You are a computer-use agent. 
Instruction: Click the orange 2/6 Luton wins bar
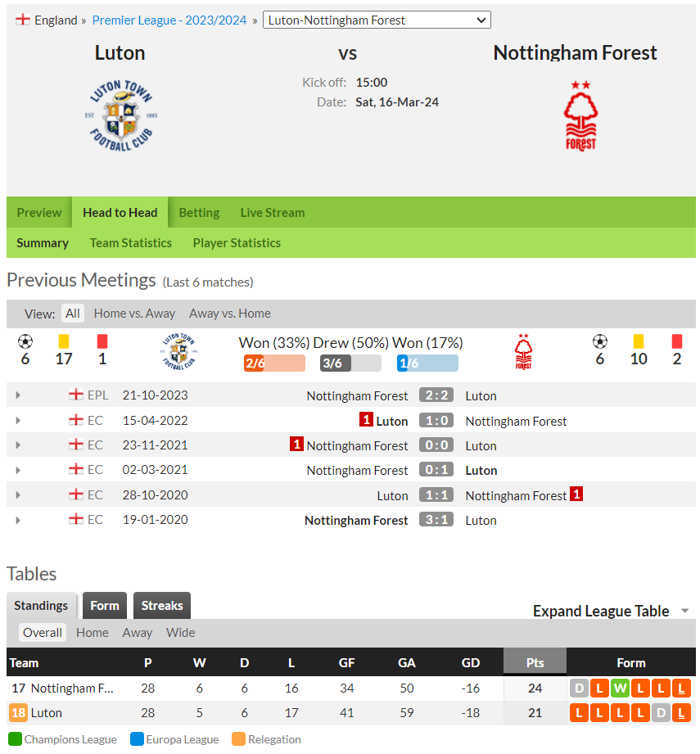tap(274, 363)
